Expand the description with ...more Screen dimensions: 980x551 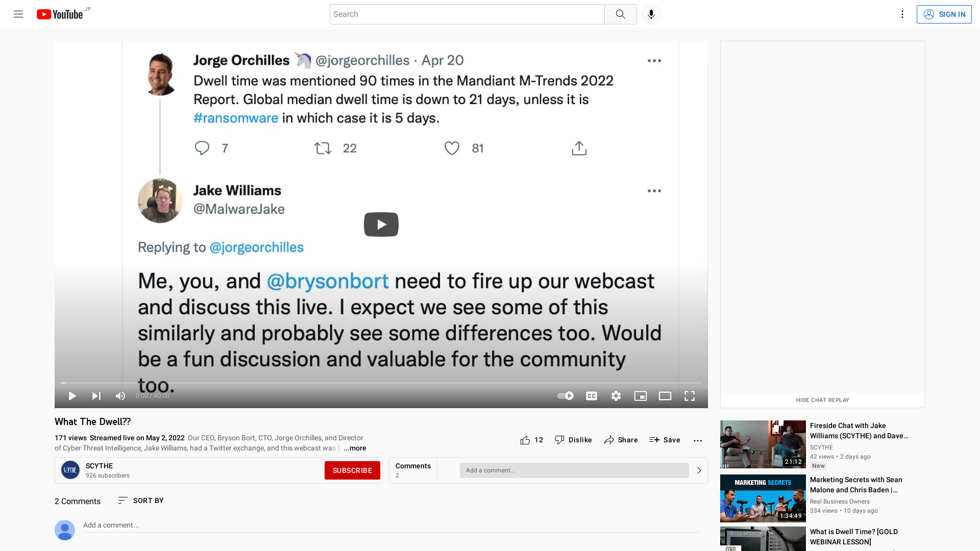pos(355,448)
